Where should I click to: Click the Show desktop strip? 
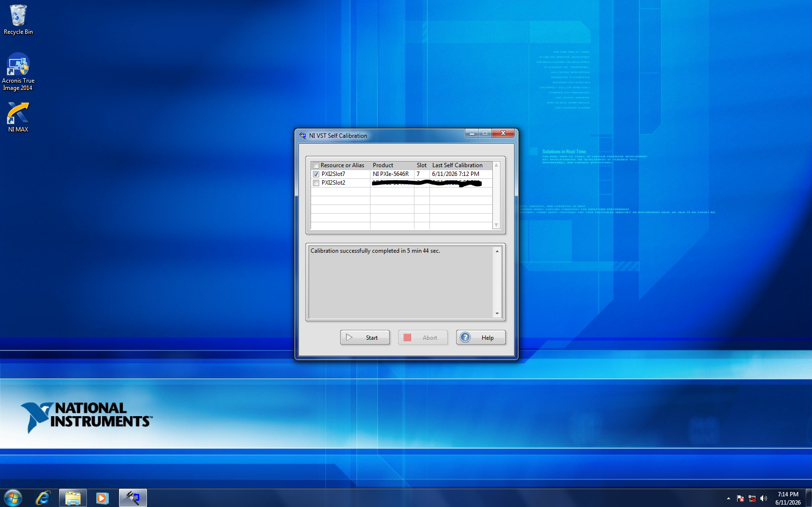(x=809, y=498)
